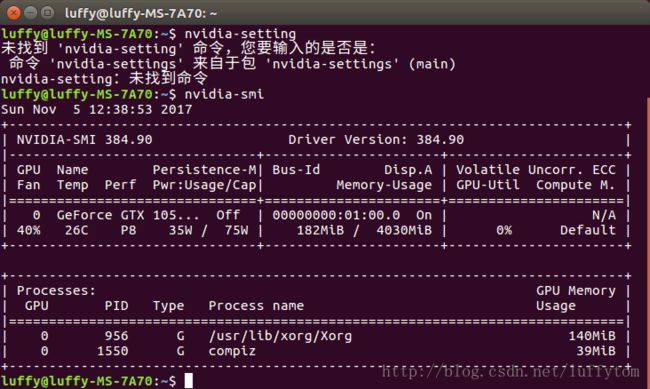Image resolution: width=650 pixels, height=389 pixels.
Task: Click the GPU utilization 0%
Action: [504, 231]
